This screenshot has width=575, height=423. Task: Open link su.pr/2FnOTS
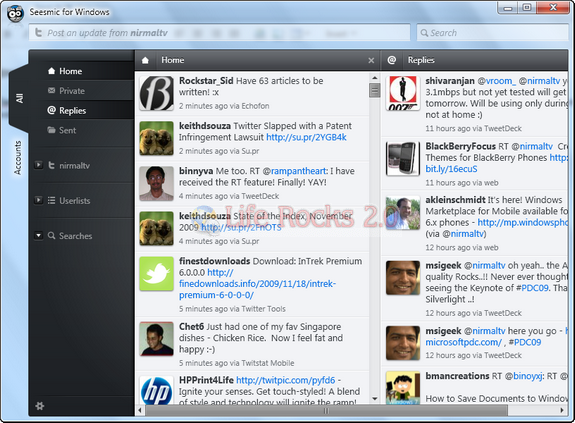(x=241, y=227)
